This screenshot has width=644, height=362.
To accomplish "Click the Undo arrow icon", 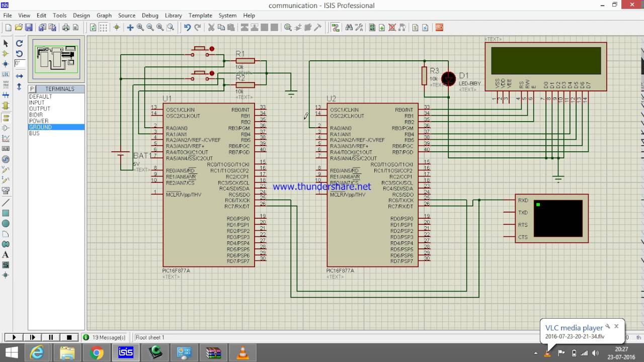I will [187, 28].
